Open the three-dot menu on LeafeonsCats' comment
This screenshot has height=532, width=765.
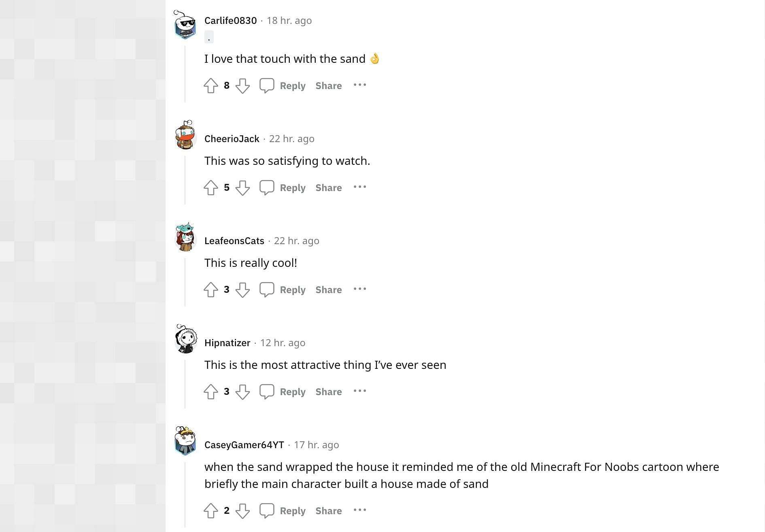click(360, 289)
